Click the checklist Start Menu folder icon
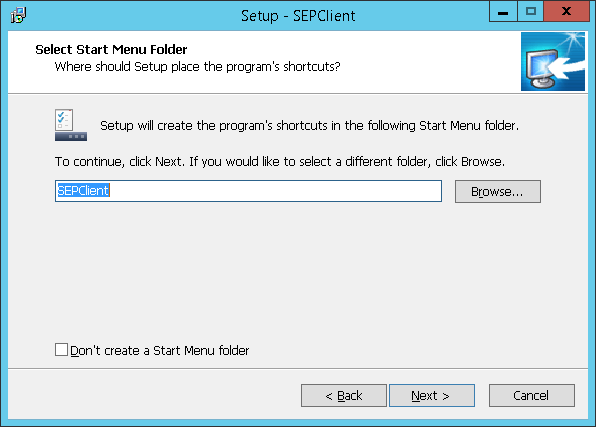 [71, 125]
